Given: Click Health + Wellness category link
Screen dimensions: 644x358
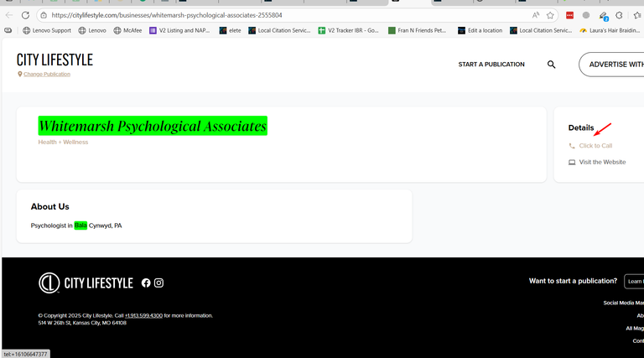Looking at the screenshot, I should point(63,142).
